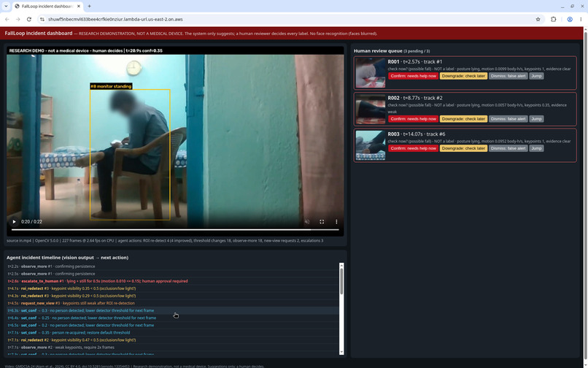This screenshot has width=588, height=368.
Task: Open video more-options menu
Action: (336, 221)
